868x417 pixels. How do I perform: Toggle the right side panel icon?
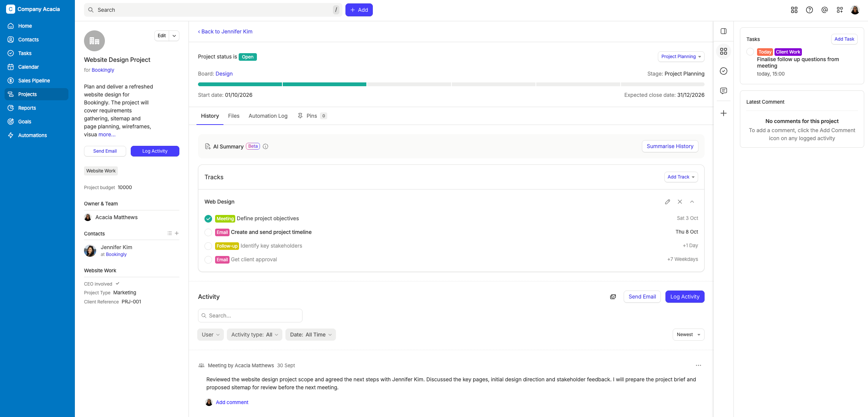point(724,31)
